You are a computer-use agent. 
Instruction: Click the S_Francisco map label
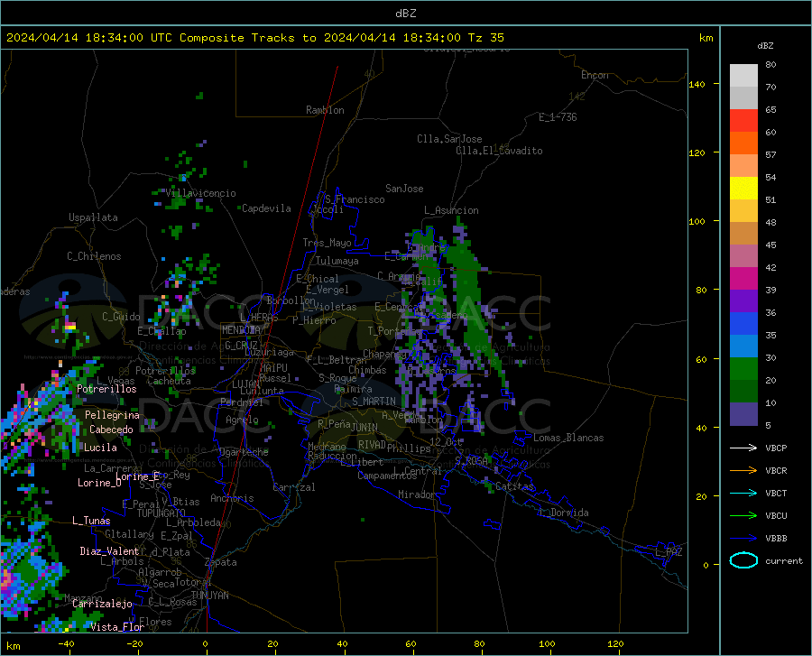pos(355,199)
